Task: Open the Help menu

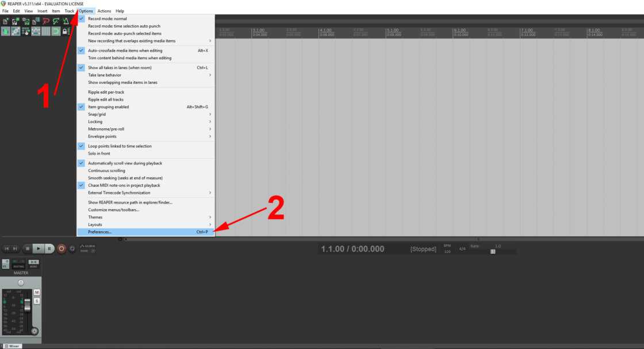Action: click(x=120, y=11)
